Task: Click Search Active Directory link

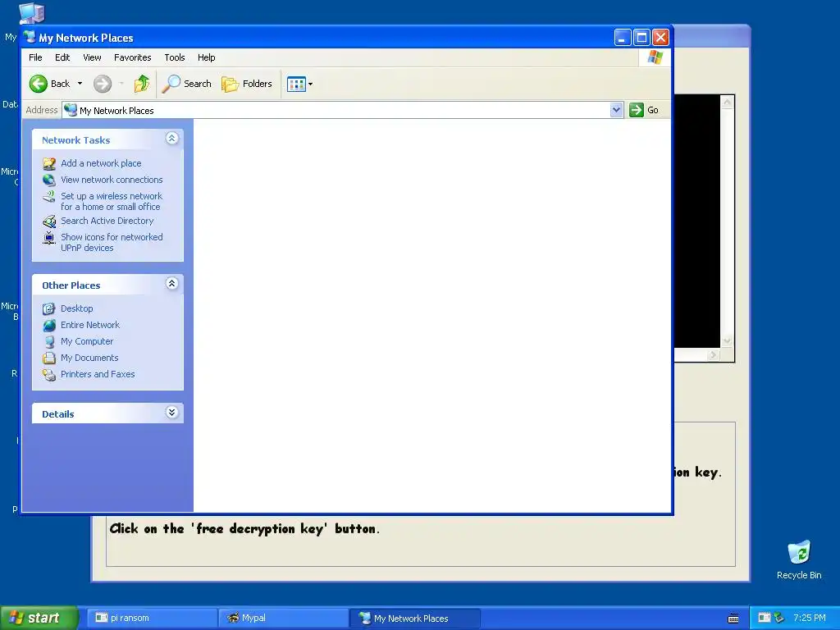Action: (107, 221)
